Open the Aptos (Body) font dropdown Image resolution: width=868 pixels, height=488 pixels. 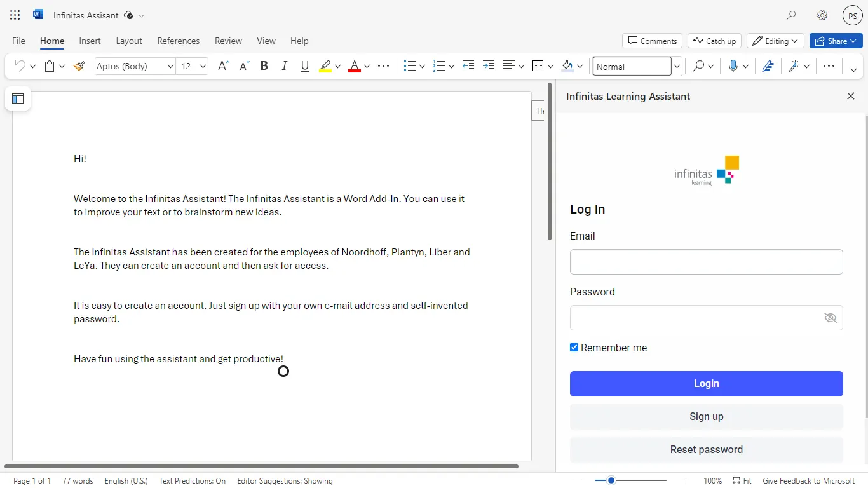point(170,66)
